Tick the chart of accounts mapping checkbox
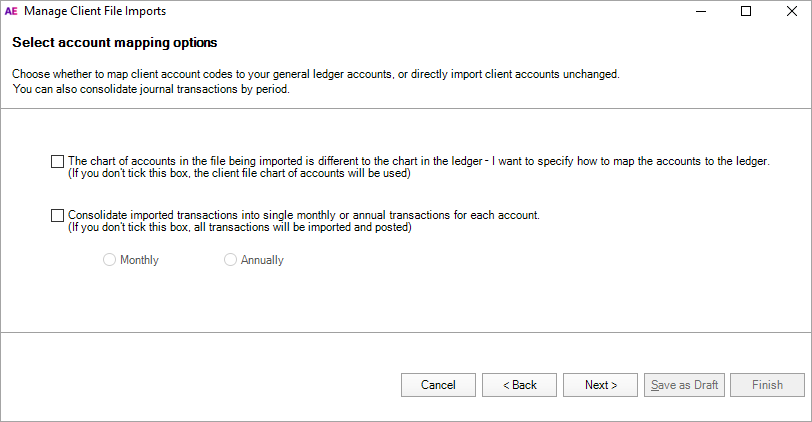The width and height of the screenshot is (812, 422). 56,161
